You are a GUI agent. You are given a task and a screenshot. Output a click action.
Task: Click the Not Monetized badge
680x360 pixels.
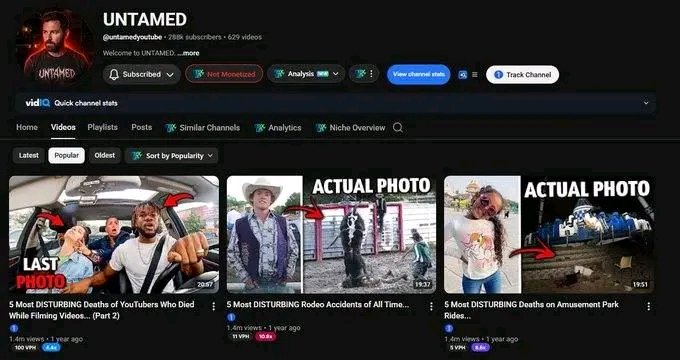(x=224, y=74)
